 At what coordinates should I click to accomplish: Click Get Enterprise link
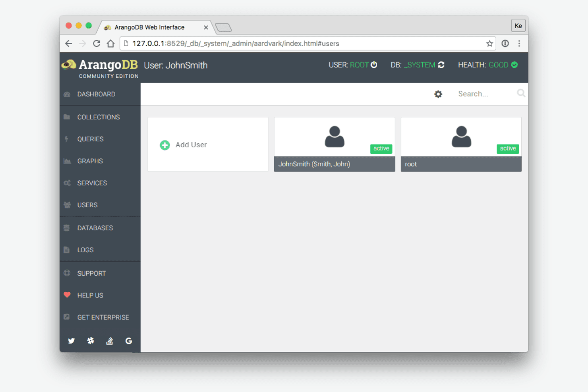(x=100, y=317)
